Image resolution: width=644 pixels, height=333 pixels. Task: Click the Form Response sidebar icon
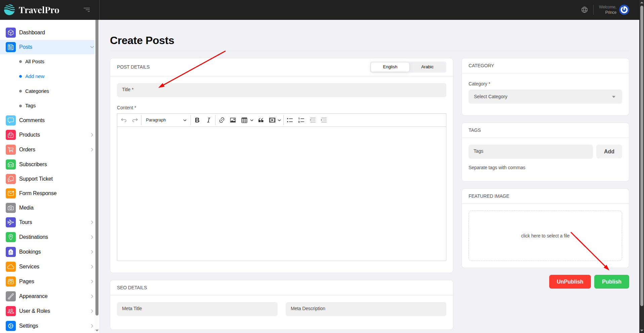point(11,193)
